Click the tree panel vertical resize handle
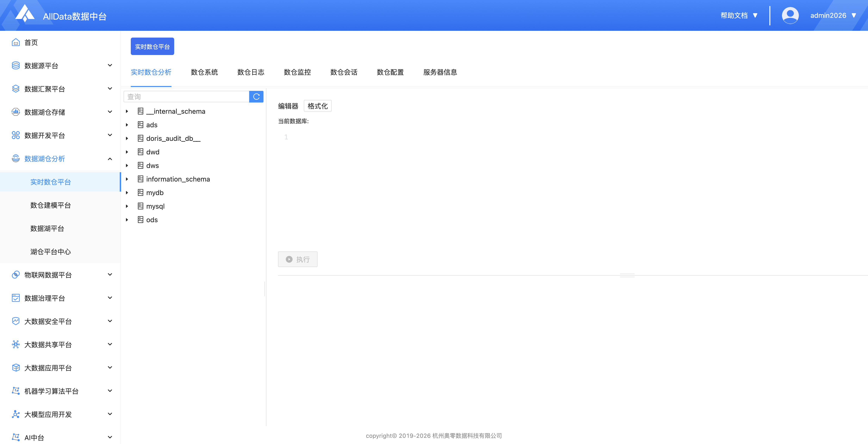Image resolution: width=868 pixels, height=444 pixels. tap(265, 289)
